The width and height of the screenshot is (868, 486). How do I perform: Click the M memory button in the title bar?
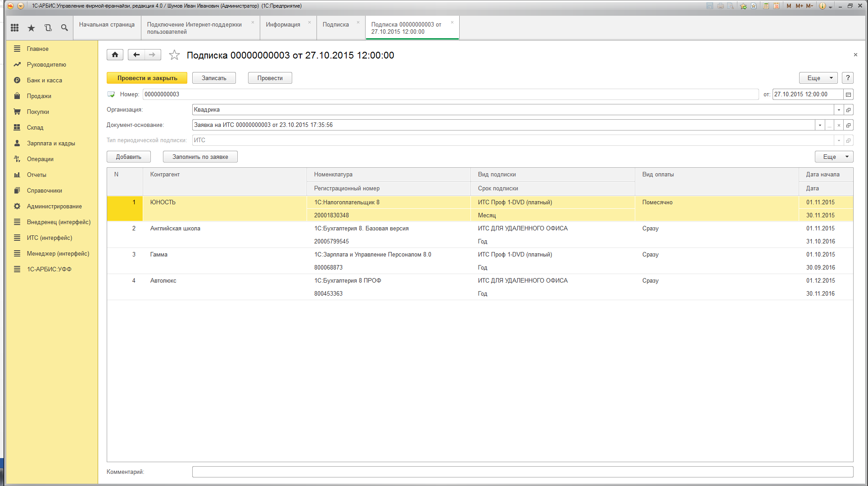(789, 6)
